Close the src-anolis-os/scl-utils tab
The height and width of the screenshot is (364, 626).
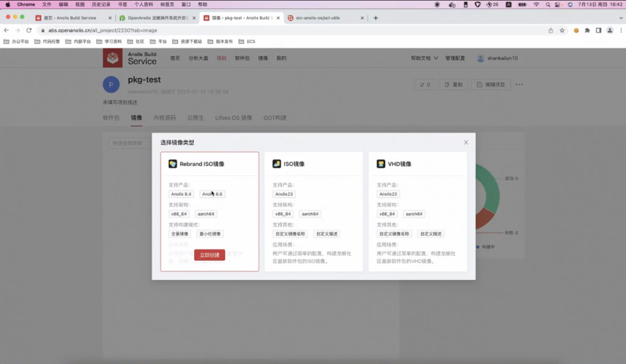362,18
